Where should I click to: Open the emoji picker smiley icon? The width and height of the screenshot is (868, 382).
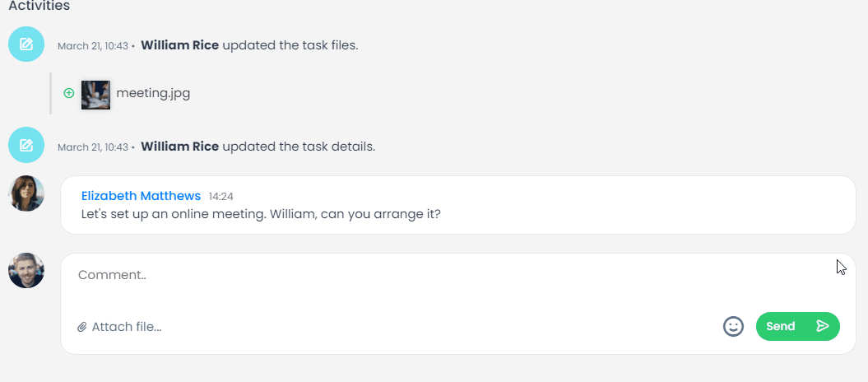733,326
